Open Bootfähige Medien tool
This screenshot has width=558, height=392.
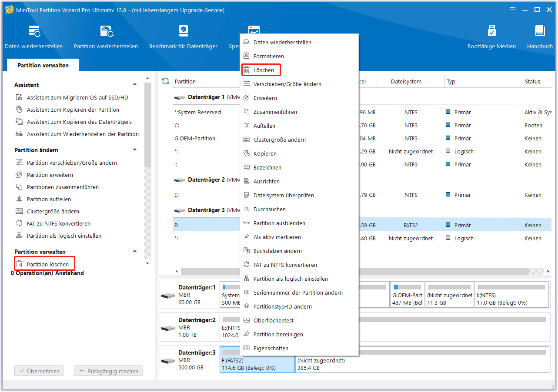(491, 37)
